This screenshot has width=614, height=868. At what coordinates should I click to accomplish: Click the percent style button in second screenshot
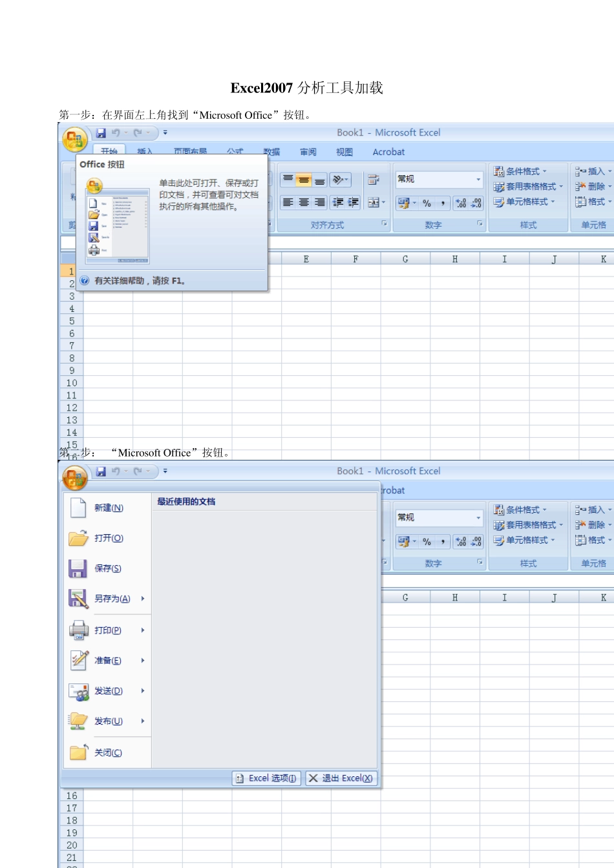coord(427,541)
